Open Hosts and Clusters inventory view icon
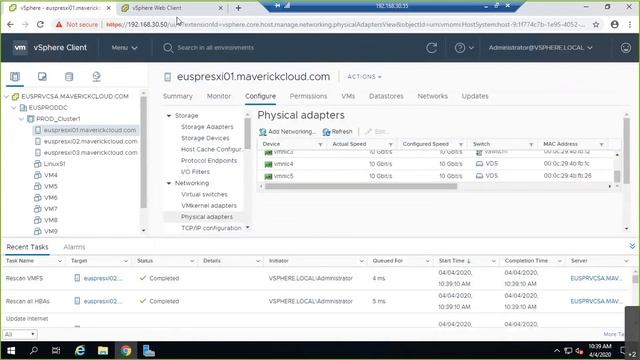This screenshot has width=640, height=360. [15, 76]
